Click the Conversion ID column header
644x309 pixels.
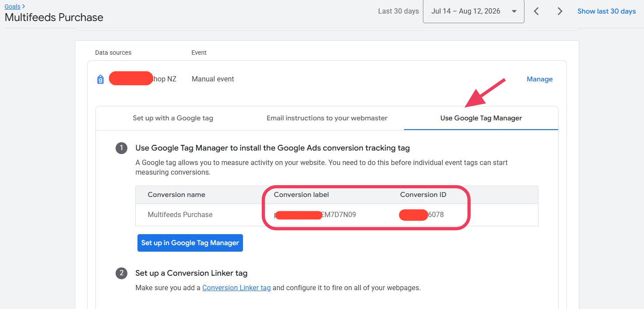[423, 195]
